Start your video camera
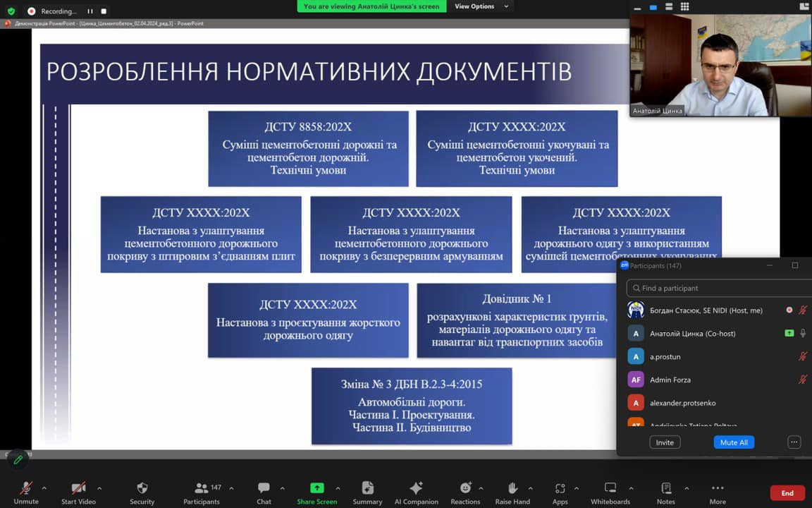 tap(78, 492)
